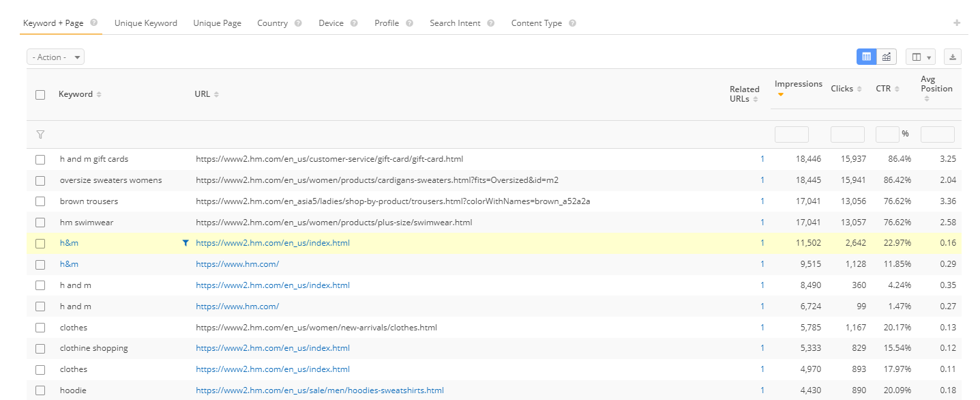Switch to Unique Keyword tab
This screenshot has width=980, height=400.
click(x=145, y=23)
